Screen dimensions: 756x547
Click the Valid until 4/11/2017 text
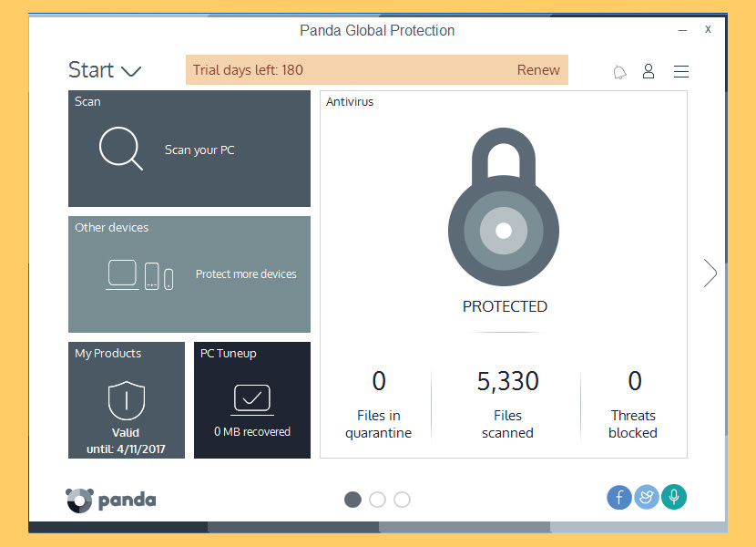[126, 440]
